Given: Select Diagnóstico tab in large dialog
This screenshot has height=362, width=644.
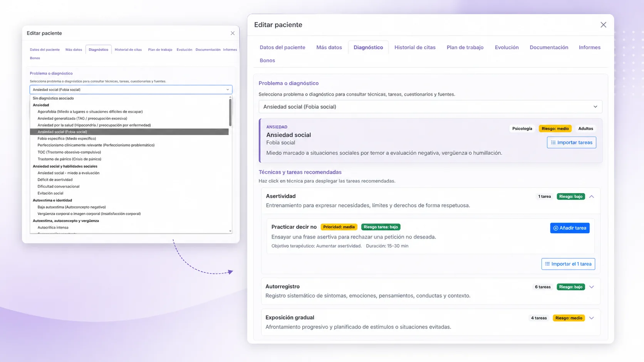Looking at the screenshot, I should tap(368, 47).
